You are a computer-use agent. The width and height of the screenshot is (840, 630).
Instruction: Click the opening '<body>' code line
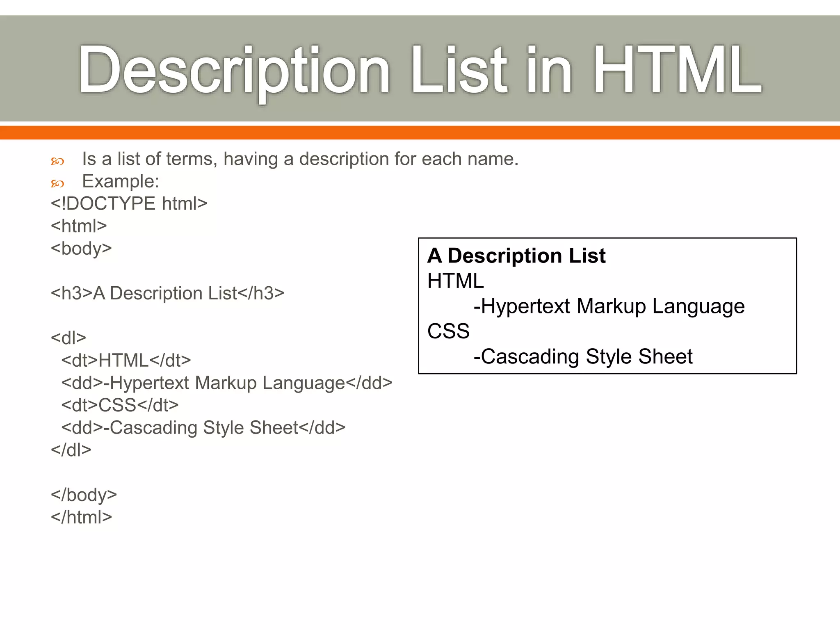81,249
